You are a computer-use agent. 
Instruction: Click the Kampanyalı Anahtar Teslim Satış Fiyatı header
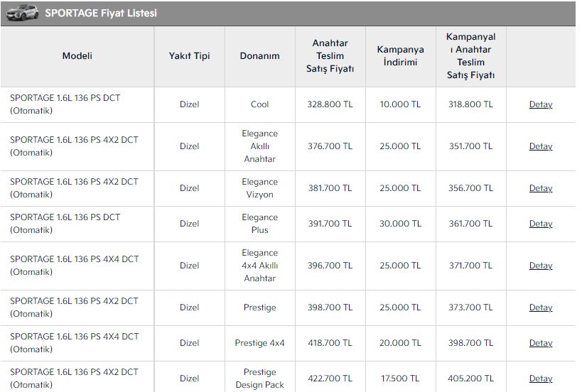pos(470,56)
